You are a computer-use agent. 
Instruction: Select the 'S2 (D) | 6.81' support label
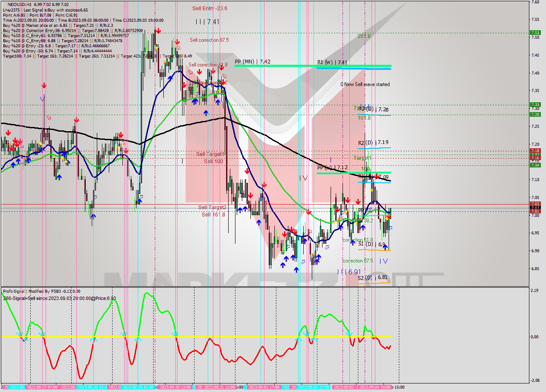tap(373, 277)
